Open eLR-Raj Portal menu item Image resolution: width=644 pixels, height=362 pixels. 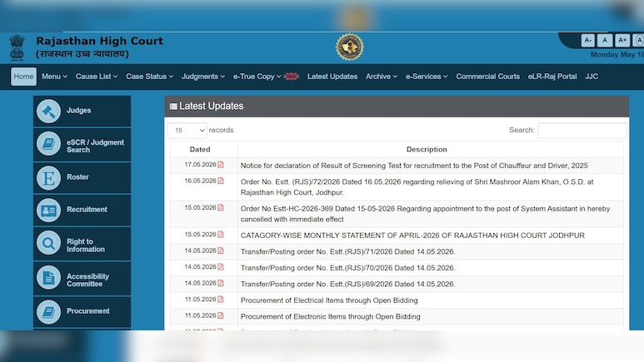click(x=552, y=77)
